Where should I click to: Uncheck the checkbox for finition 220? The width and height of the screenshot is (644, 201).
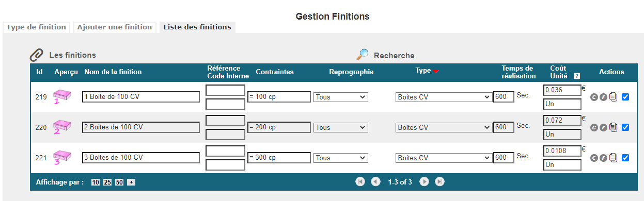pos(625,127)
